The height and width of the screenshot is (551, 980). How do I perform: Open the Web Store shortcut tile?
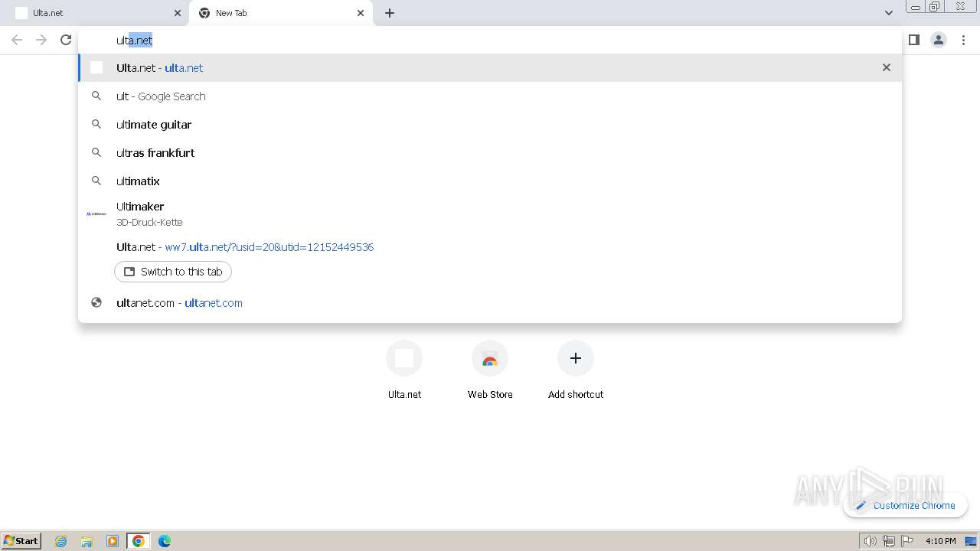coord(490,370)
